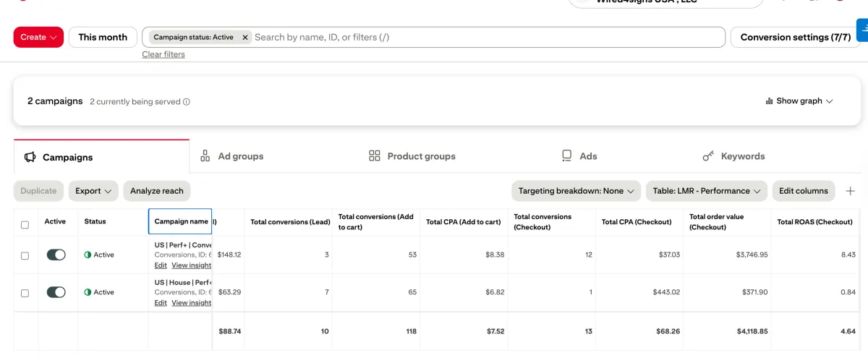The height and width of the screenshot is (358, 868).
Task: Click the Ad groups tab icon
Action: 205,156
